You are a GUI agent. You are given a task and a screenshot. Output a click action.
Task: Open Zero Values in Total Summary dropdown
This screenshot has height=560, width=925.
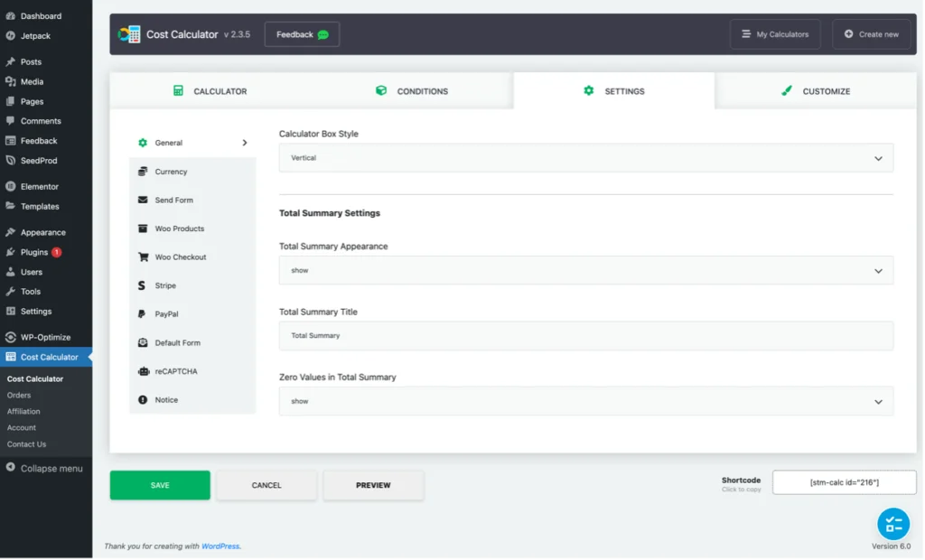[x=585, y=401]
